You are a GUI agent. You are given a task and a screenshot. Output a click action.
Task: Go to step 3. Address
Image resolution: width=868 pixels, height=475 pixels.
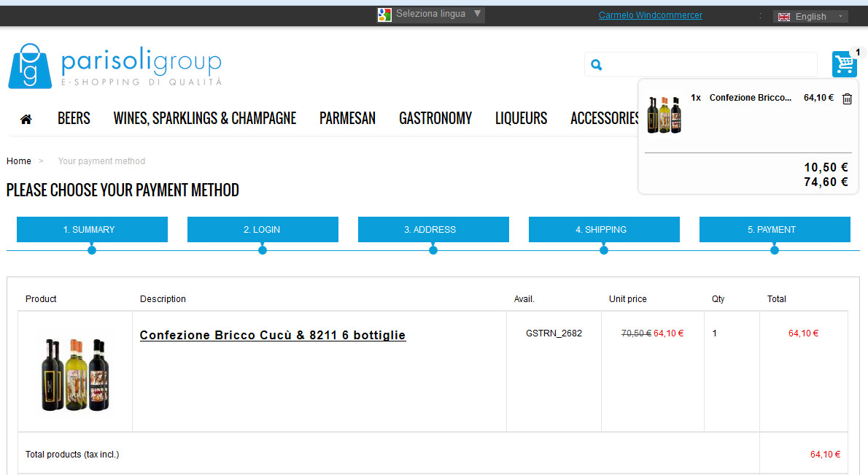coord(433,229)
